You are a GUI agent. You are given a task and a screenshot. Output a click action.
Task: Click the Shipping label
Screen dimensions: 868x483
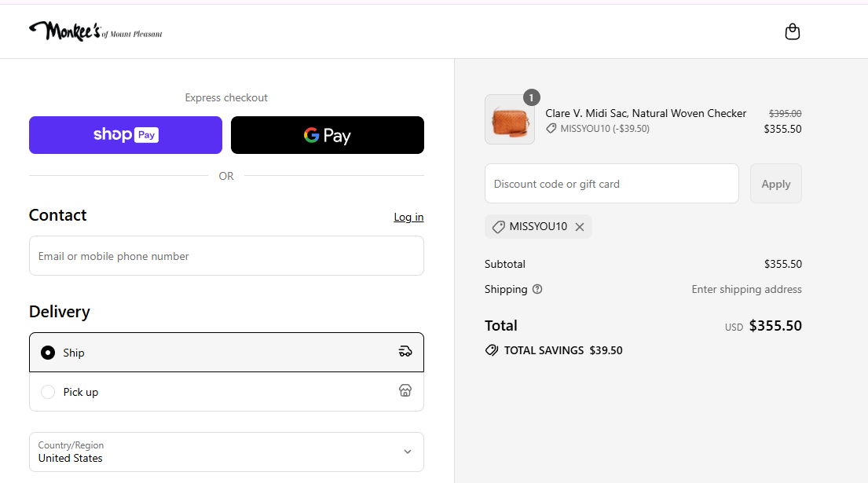(x=506, y=289)
